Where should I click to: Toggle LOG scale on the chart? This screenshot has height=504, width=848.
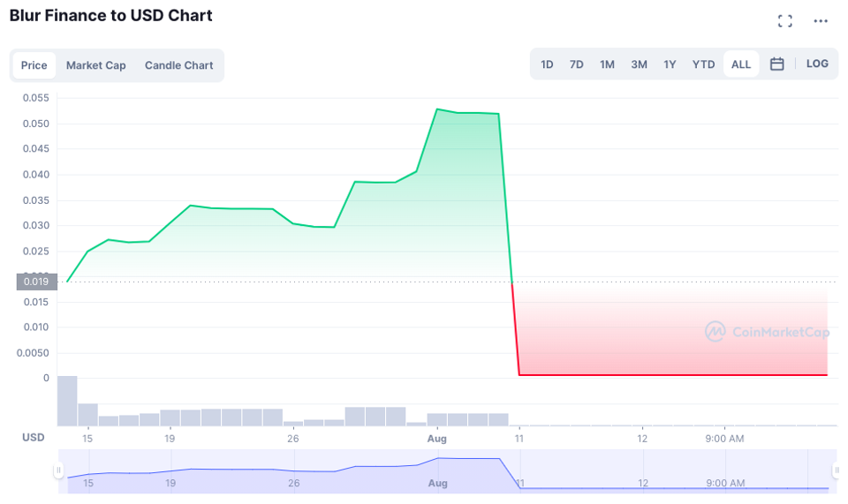point(816,64)
